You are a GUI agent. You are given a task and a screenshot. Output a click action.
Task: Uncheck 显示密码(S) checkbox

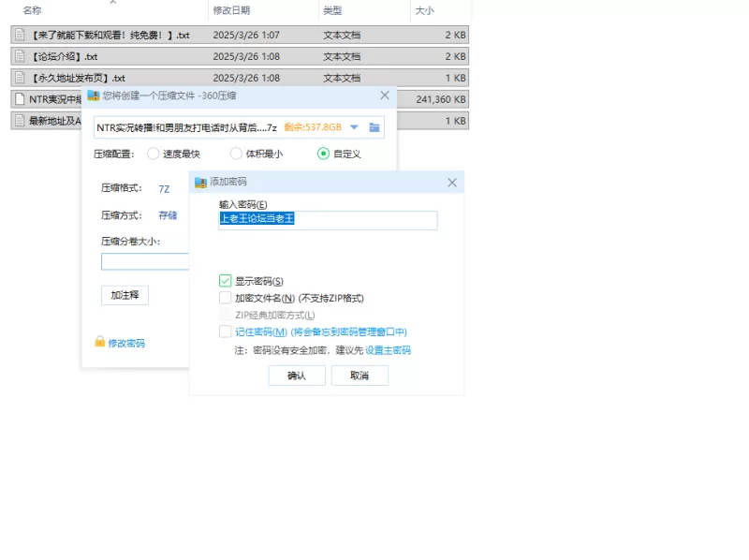tap(225, 281)
